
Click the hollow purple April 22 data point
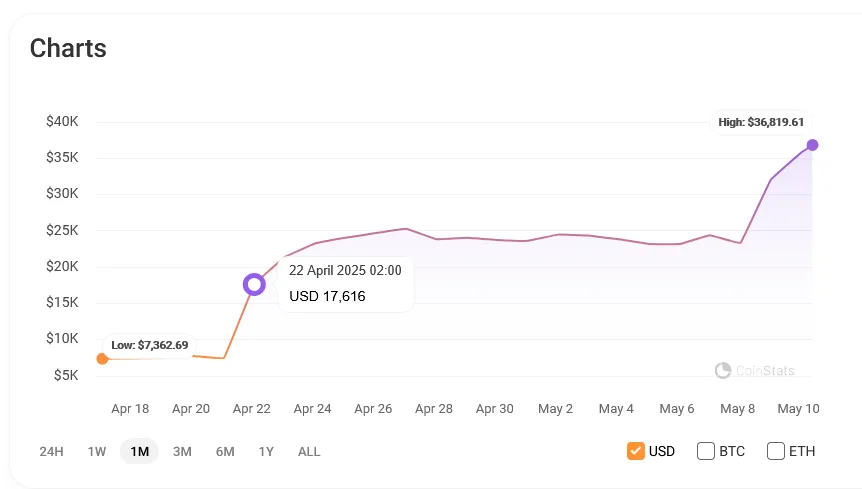coord(254,284)
